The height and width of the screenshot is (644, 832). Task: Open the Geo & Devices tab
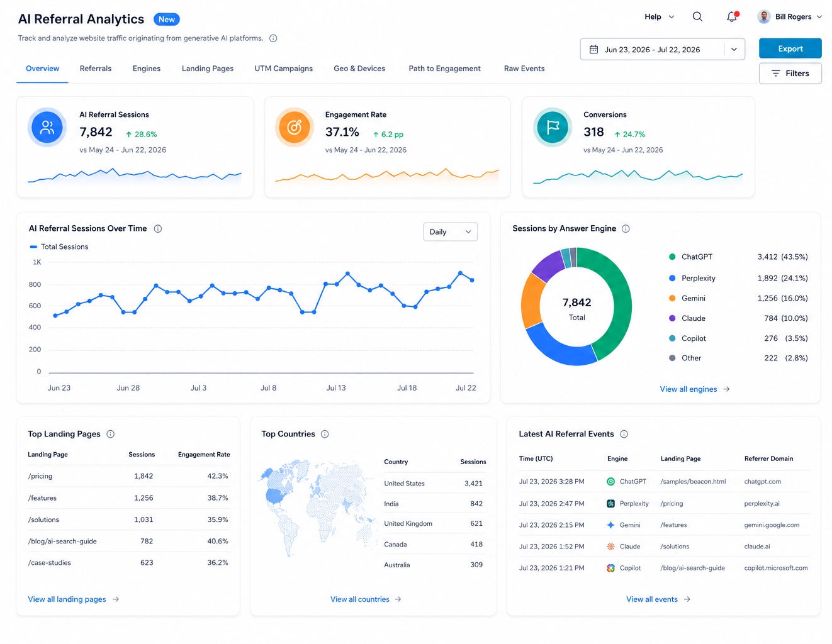coord(359,69)
